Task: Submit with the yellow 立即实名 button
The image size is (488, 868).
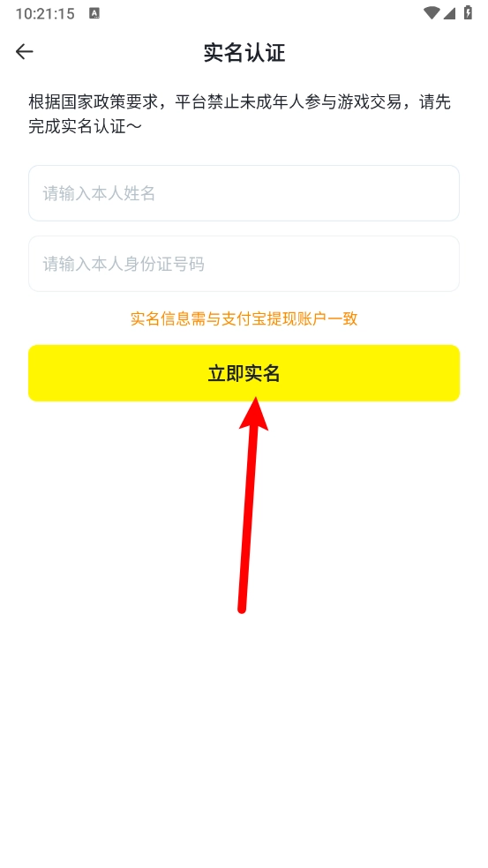Action: pos(244,373)
